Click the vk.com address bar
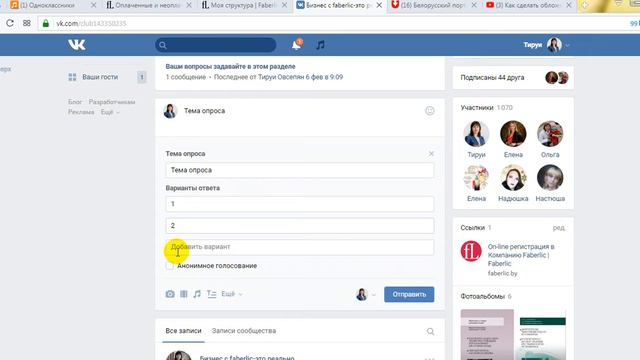640x360 pixels. point(327,23)
